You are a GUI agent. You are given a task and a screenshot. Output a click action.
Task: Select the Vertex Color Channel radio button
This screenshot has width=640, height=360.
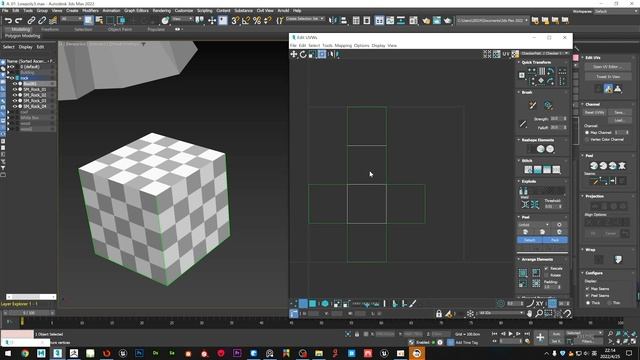point(587,140)
